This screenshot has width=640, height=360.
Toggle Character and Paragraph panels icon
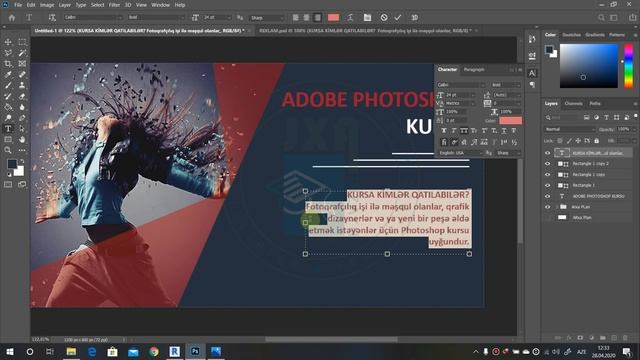click(x=367, y=18)
